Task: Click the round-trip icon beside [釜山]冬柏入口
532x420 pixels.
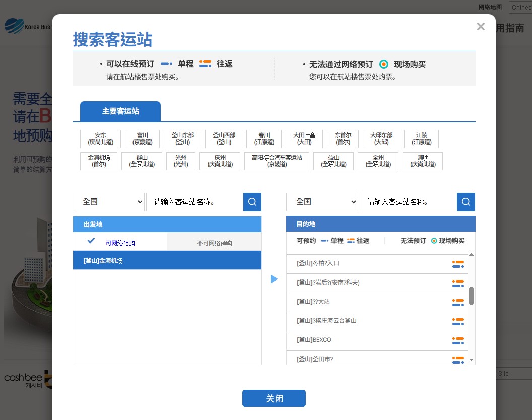Action: pos(458,263)
